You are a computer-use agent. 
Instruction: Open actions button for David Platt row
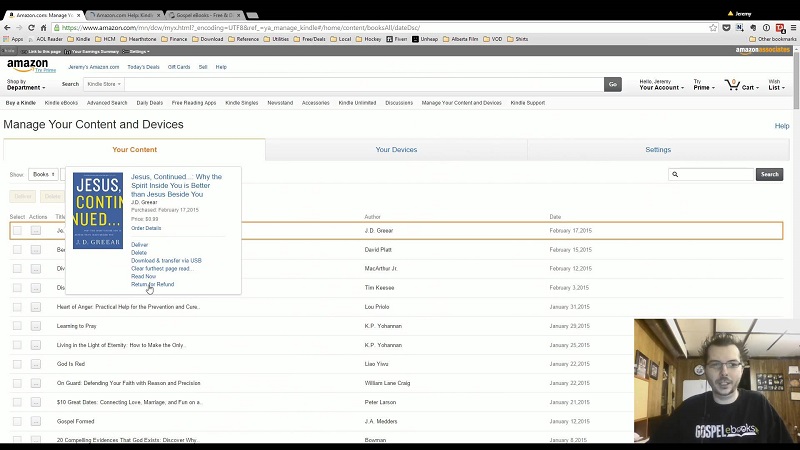[35, 249]
